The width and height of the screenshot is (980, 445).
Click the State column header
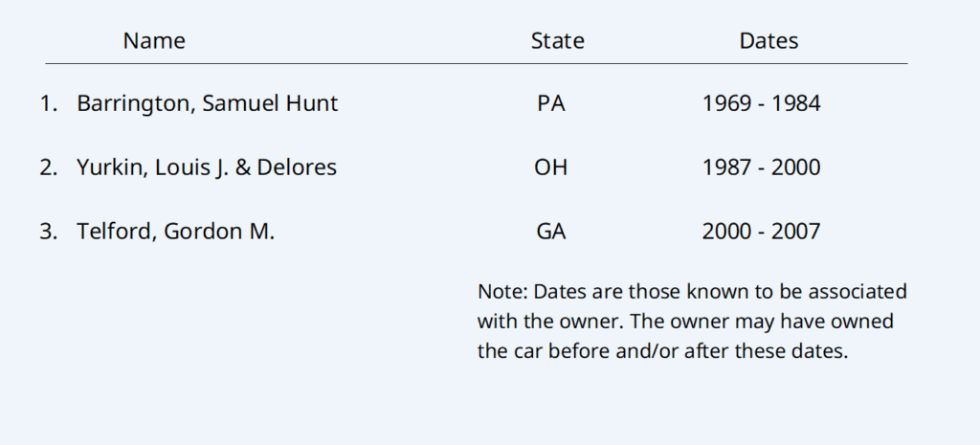(x=557, y=41)
